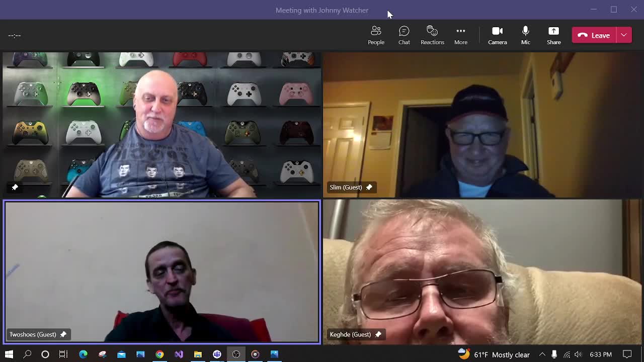Select the Keghde (Guest) name label
The width and height of the screenshot is (644, 362).
(350, 334)
